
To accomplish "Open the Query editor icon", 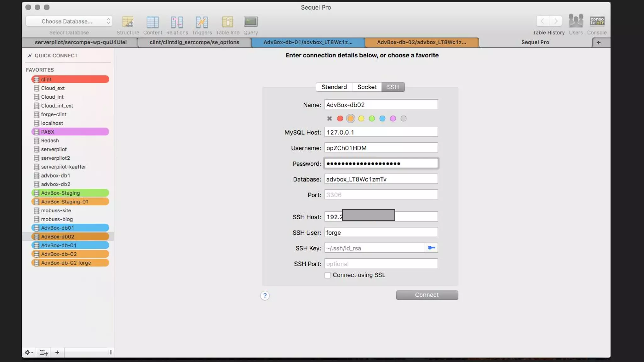I will coord(251,22).
